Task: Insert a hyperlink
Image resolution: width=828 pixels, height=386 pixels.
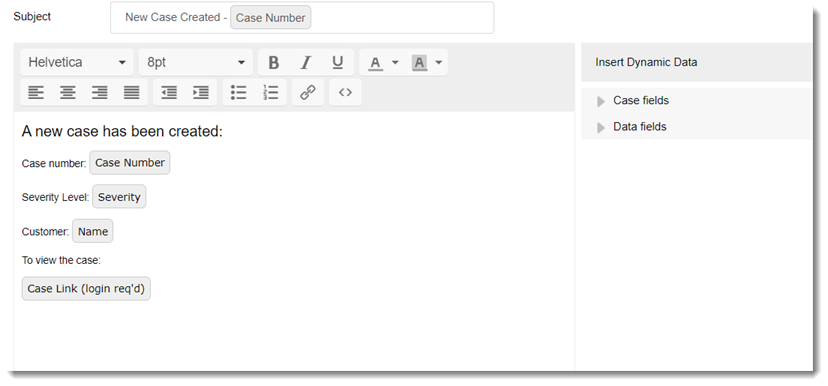Action: coord(308,92)
